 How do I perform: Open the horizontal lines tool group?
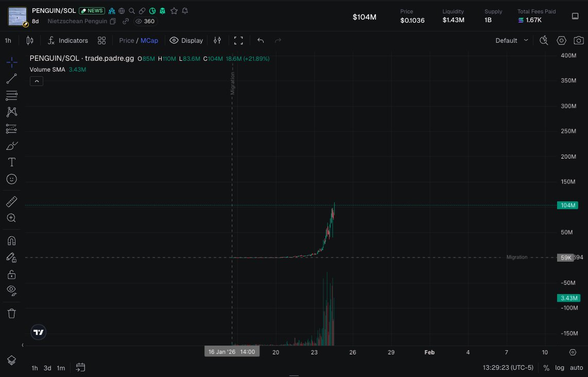pos(12,95)
